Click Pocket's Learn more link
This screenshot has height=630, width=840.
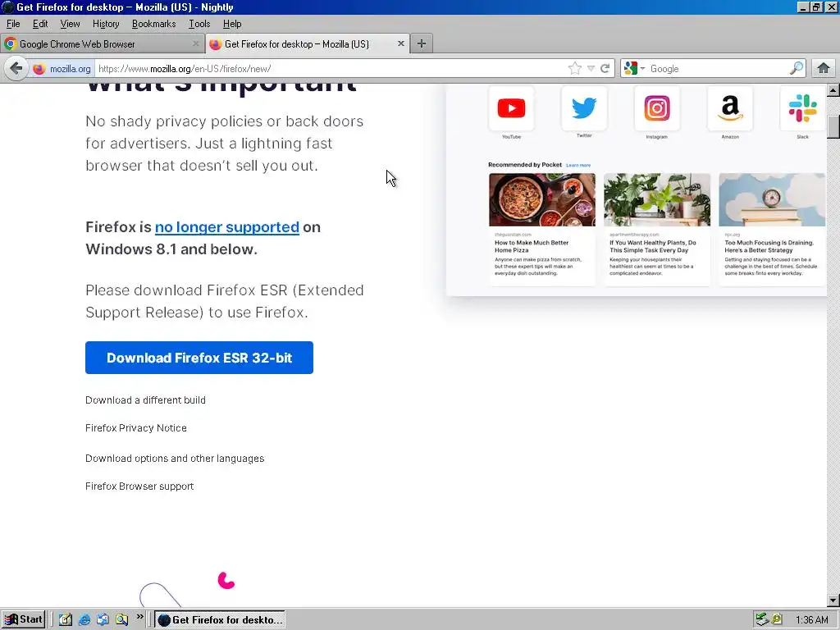(x=578, y=165)
